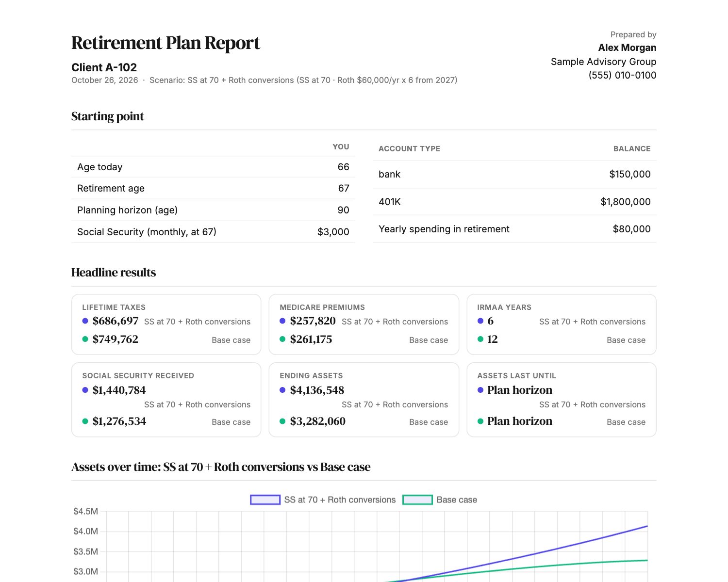
Task: Click the purple legend swatch in chart
Action: [x=265, y=500]
